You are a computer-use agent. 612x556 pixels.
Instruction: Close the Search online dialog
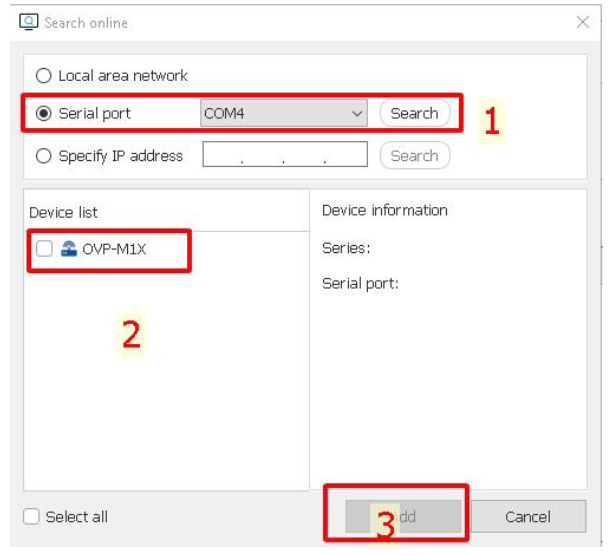[x=583, y=21]
